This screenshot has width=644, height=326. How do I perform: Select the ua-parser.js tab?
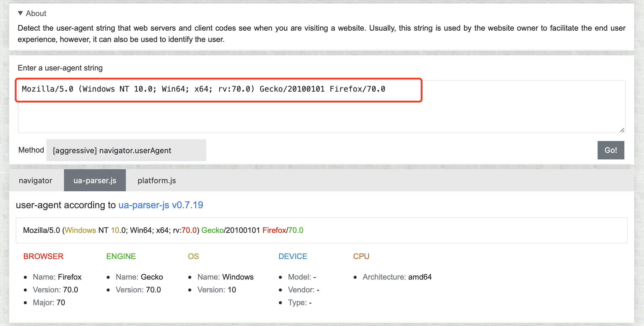tap(95, 181)
